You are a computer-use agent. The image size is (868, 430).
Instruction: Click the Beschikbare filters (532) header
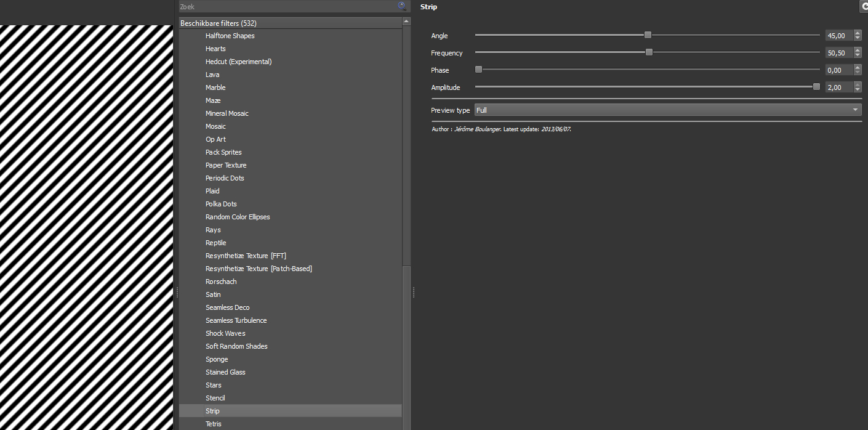[x=290, y=23]
